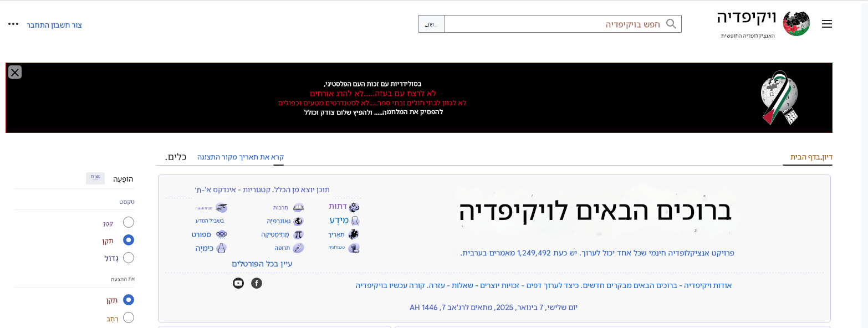The image size is (868, 328).
Task: Open the hamburger main menu
Action: point(827,24)
